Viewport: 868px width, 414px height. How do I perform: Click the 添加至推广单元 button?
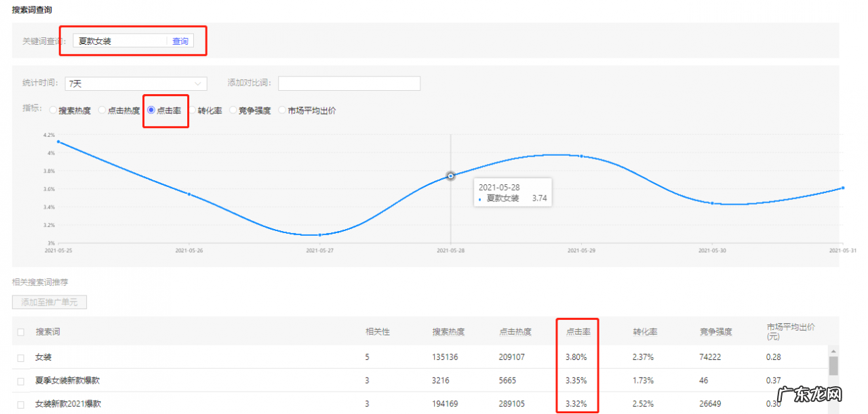click(x=50, y=302)
